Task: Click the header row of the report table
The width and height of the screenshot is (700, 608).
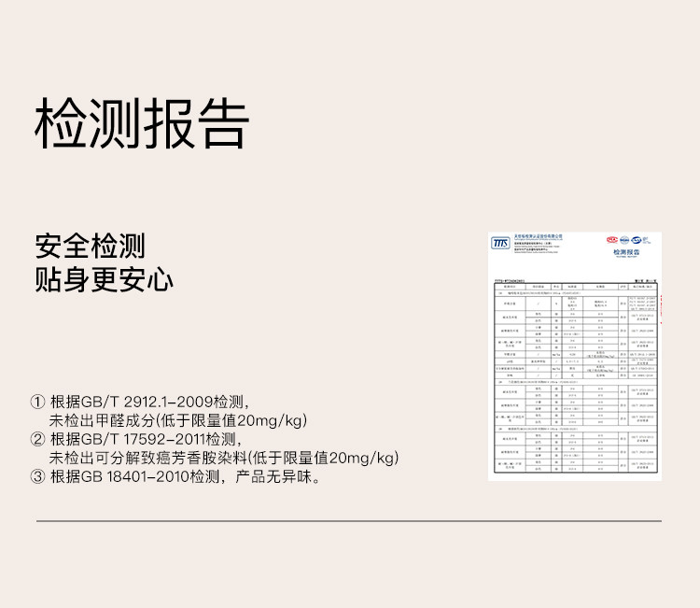Action: [x=574, y=285]
